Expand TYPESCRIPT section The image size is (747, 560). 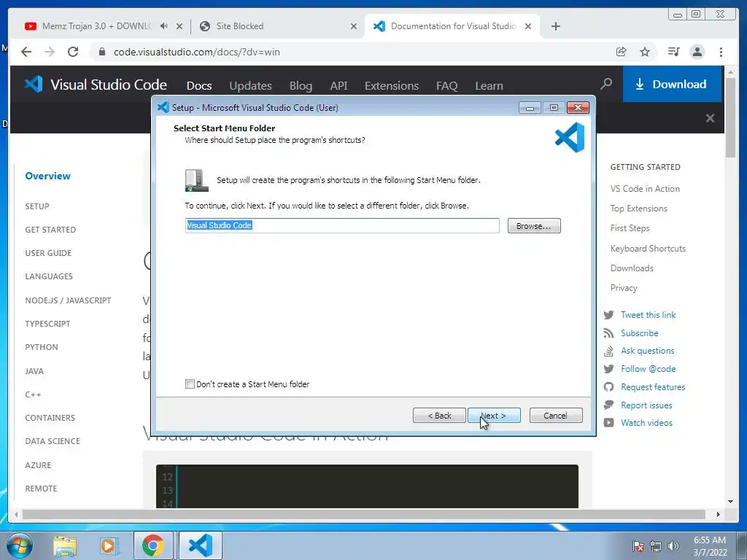click(x=47, y=324)
